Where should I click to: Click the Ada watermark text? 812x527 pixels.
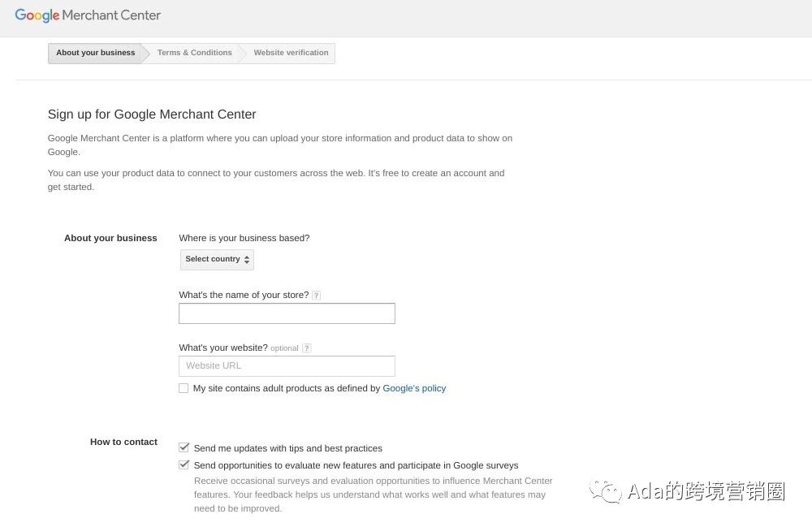coord(705,490)
